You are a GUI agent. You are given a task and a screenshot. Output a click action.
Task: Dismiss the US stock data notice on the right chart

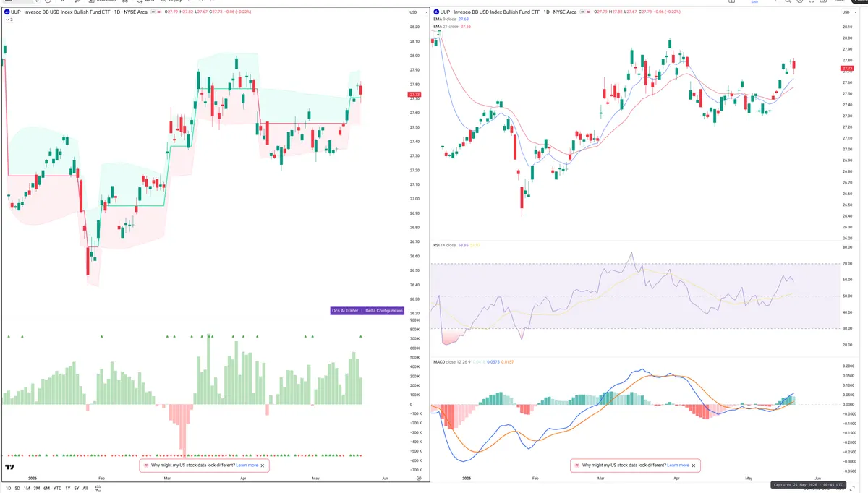tap(694, 466)
